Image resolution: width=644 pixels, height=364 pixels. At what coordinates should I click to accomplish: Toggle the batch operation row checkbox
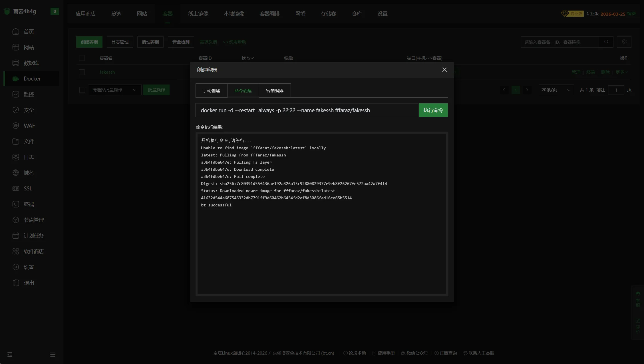(x=82, y=90)
